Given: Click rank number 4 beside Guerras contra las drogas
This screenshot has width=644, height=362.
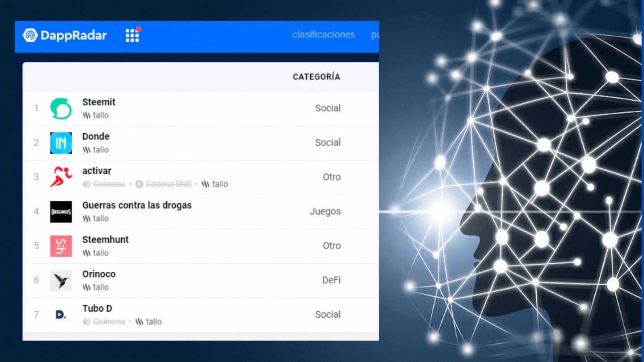Looking at the screenshot, I should click(x=36, y=211).
